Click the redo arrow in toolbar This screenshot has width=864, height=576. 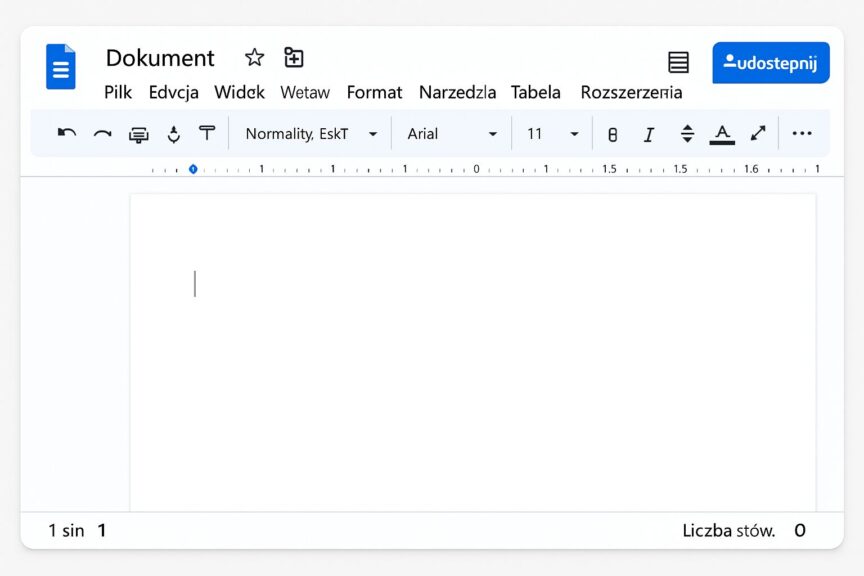click(x=102, y=133)
